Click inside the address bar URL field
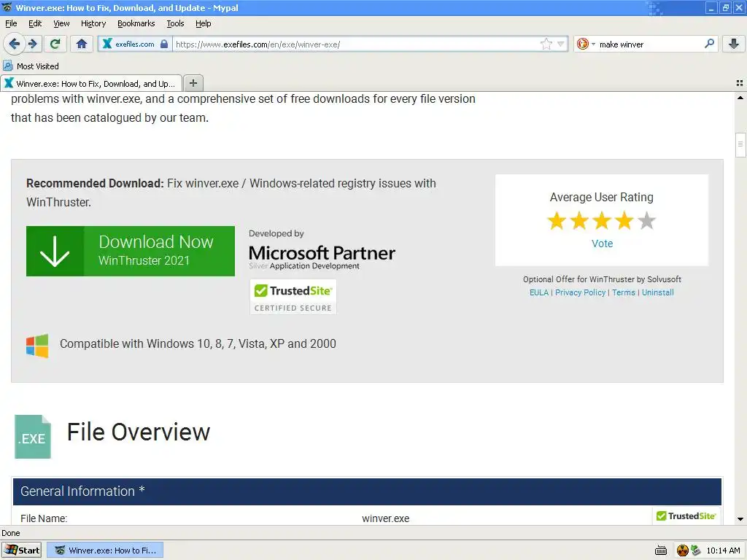 click(355, 44)
